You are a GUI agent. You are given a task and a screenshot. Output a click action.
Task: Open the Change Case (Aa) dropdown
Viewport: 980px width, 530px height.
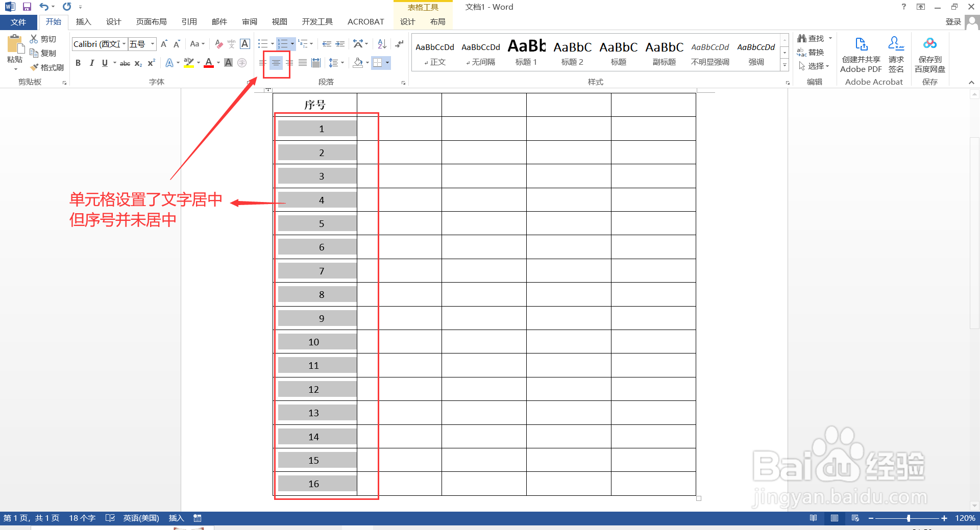click(197, 44)
